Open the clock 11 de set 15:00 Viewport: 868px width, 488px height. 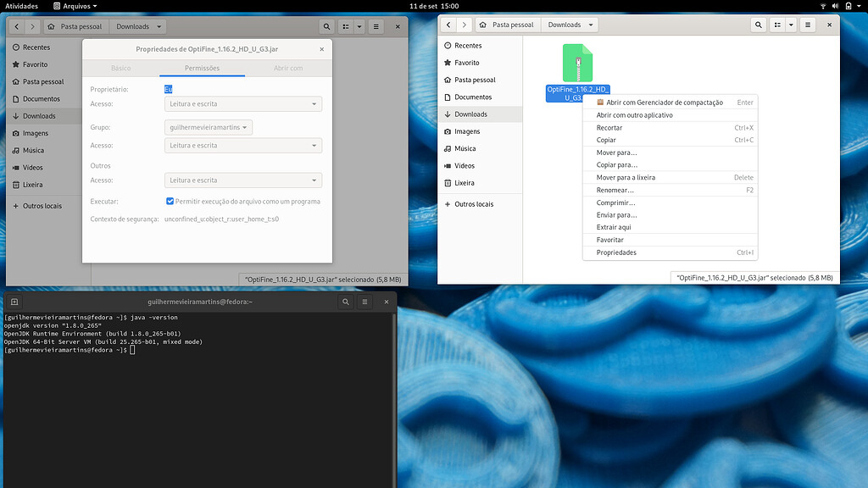434,6
